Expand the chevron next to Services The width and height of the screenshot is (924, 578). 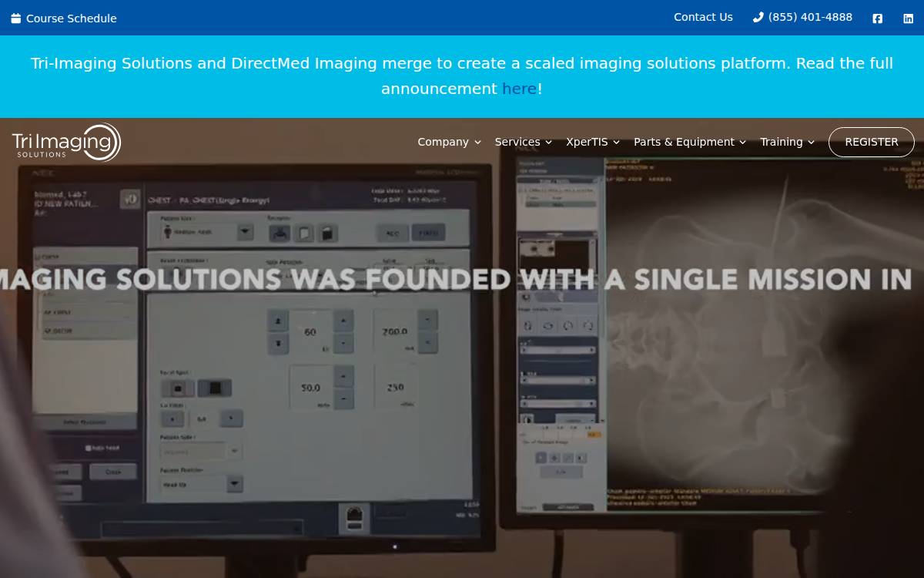548,143
